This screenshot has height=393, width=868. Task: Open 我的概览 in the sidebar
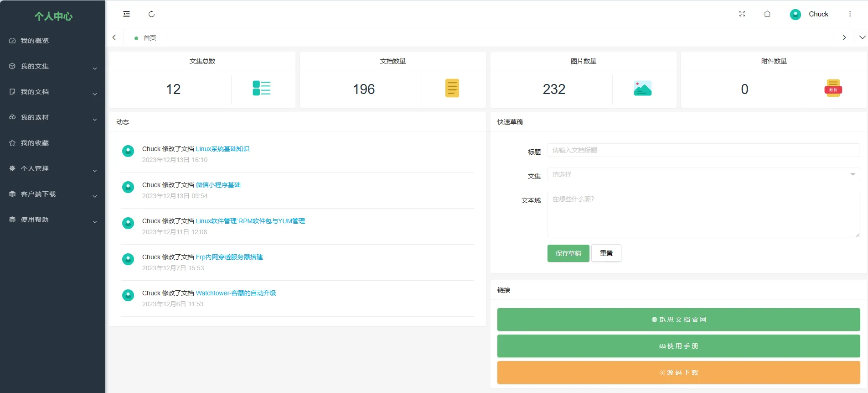tap(52, 41)
